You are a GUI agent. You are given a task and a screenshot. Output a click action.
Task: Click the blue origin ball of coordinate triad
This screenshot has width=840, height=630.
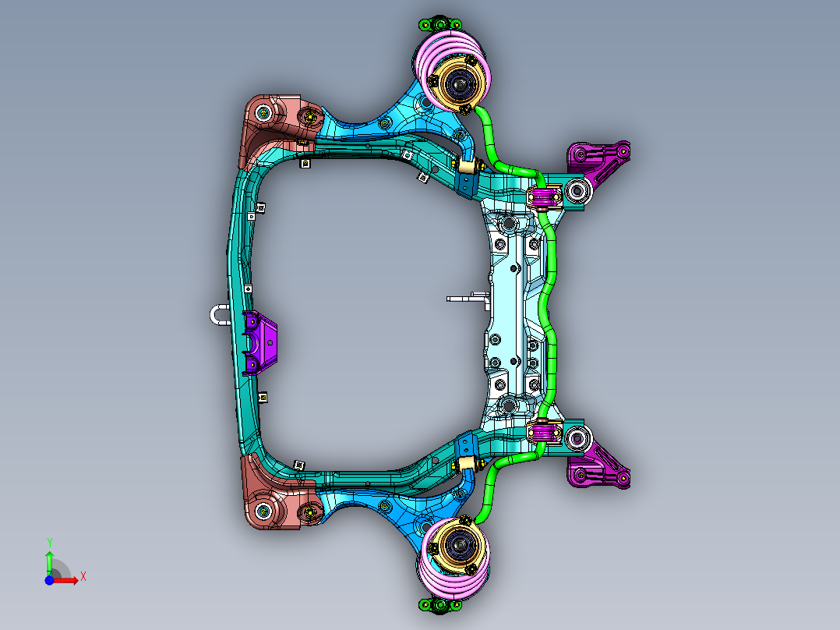click(49, 580)
